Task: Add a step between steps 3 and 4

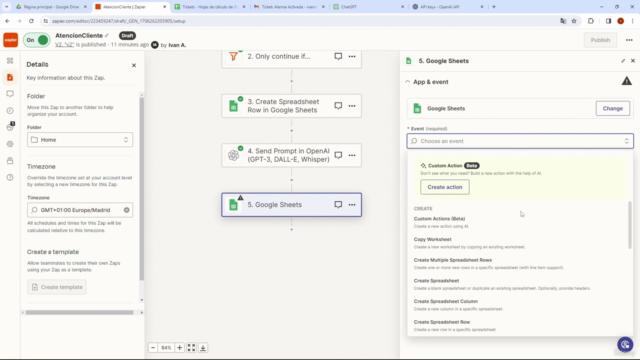Action: [291, 131]
